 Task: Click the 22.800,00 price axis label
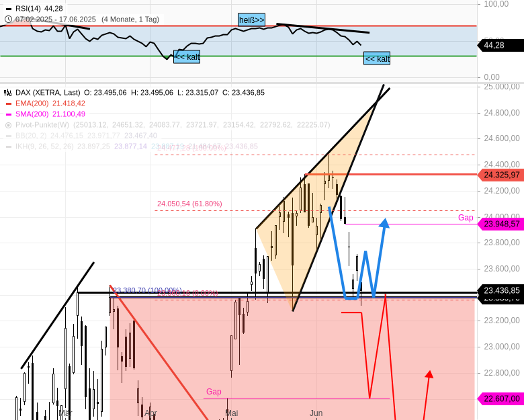[x=502, y=372]
